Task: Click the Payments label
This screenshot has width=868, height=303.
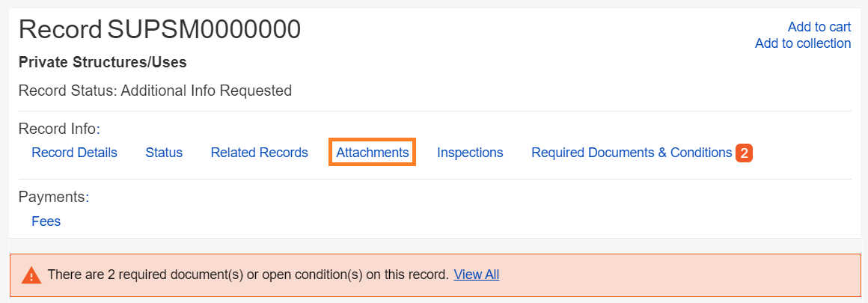Action: [x=53, y=198]
